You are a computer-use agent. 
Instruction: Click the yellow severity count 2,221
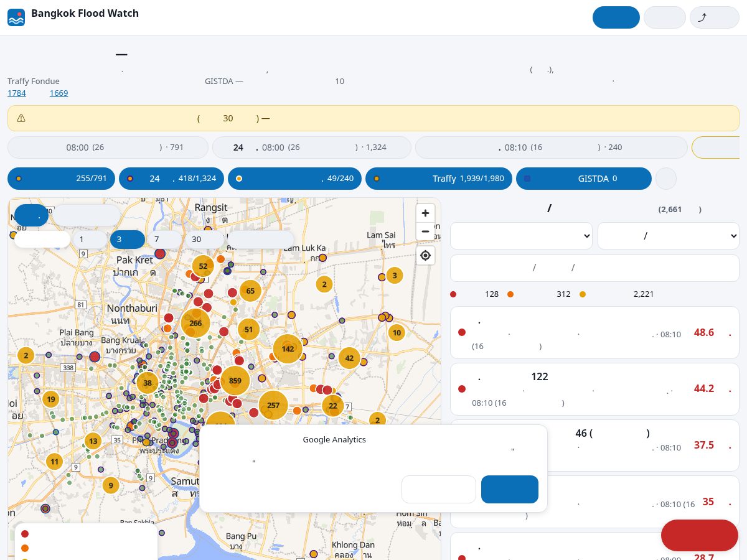pos(617,294)
